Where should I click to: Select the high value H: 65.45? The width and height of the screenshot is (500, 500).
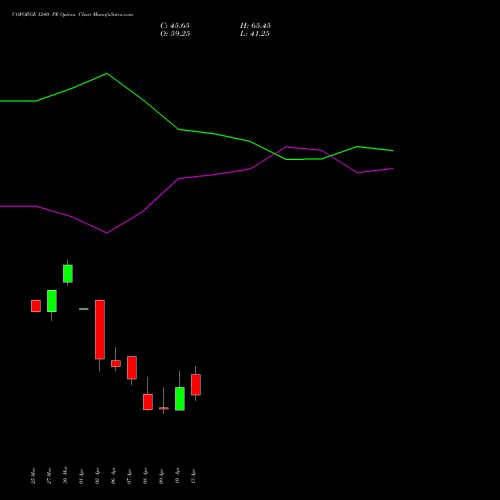(x=255, y=26)
